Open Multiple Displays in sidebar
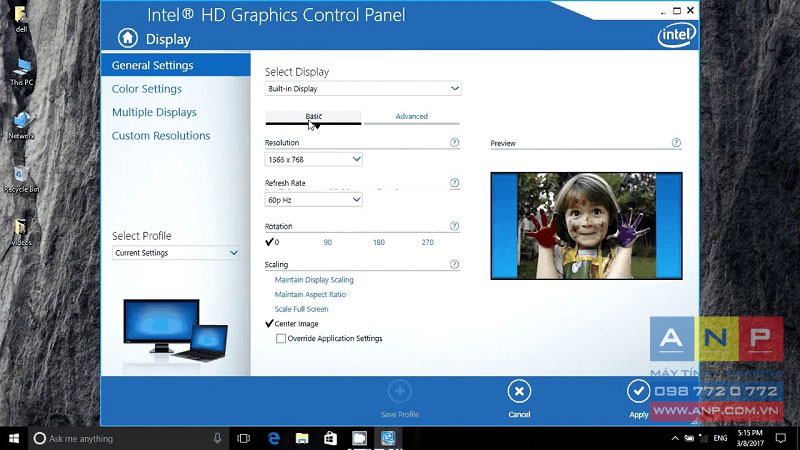This screenshot has width=800, height=450. 154,112
